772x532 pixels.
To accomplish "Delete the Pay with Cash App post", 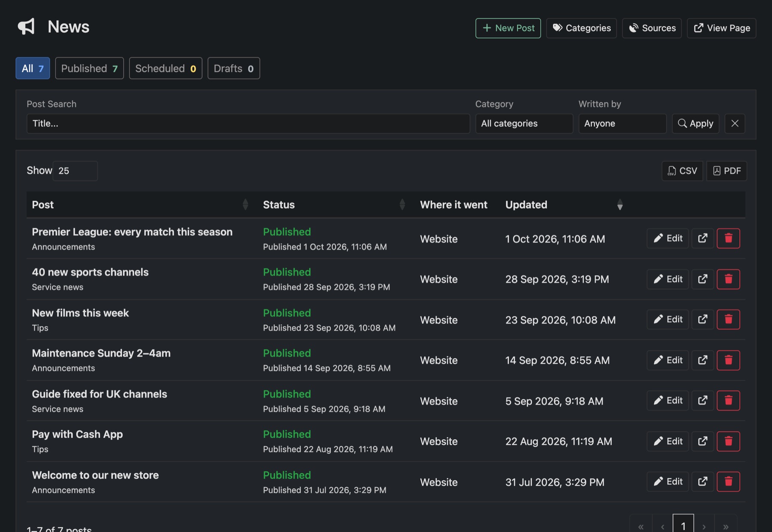I will 728,441.
